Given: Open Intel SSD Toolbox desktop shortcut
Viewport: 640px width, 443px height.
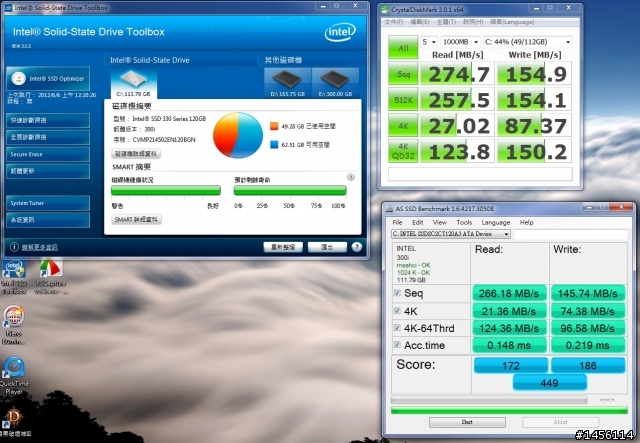Looking at the screenshot, I should 14,277.
